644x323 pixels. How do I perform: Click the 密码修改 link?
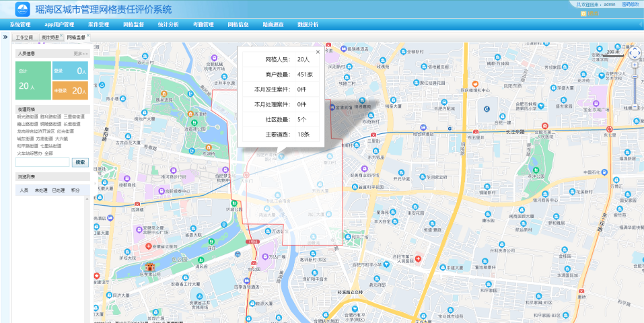(630, 4)
